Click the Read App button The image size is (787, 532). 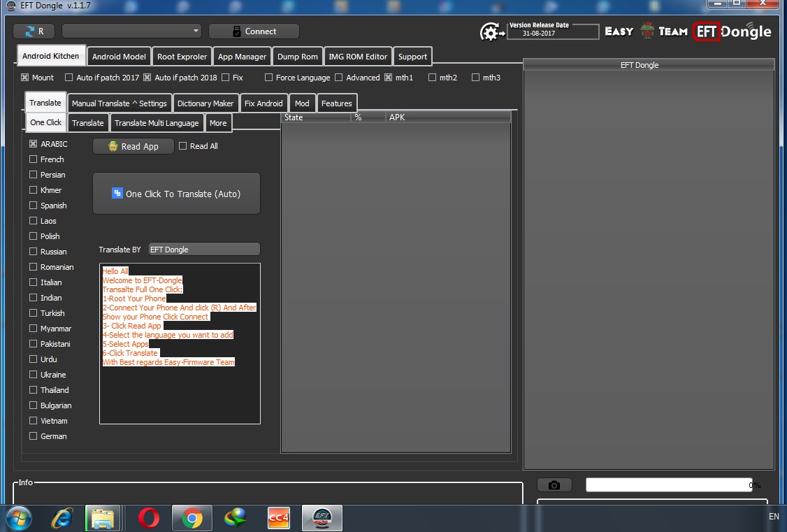pos(133,146)
